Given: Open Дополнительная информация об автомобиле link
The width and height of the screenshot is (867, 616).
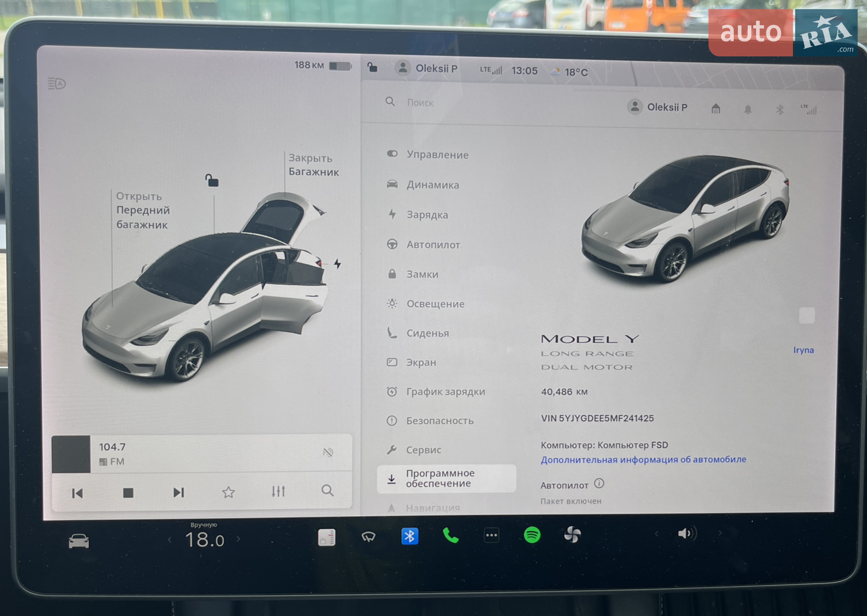Looking at the screenshot, I should (643, 459).
